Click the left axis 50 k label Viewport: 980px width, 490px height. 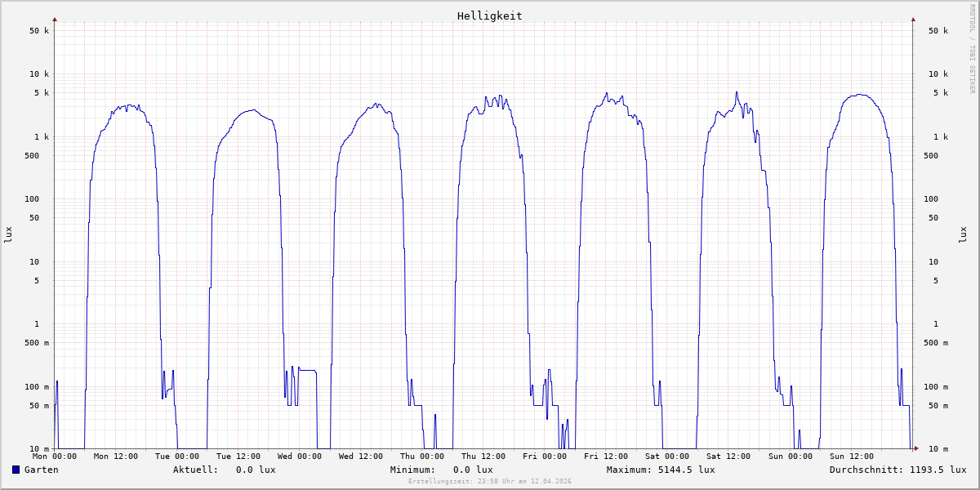(x=39, y=31)
